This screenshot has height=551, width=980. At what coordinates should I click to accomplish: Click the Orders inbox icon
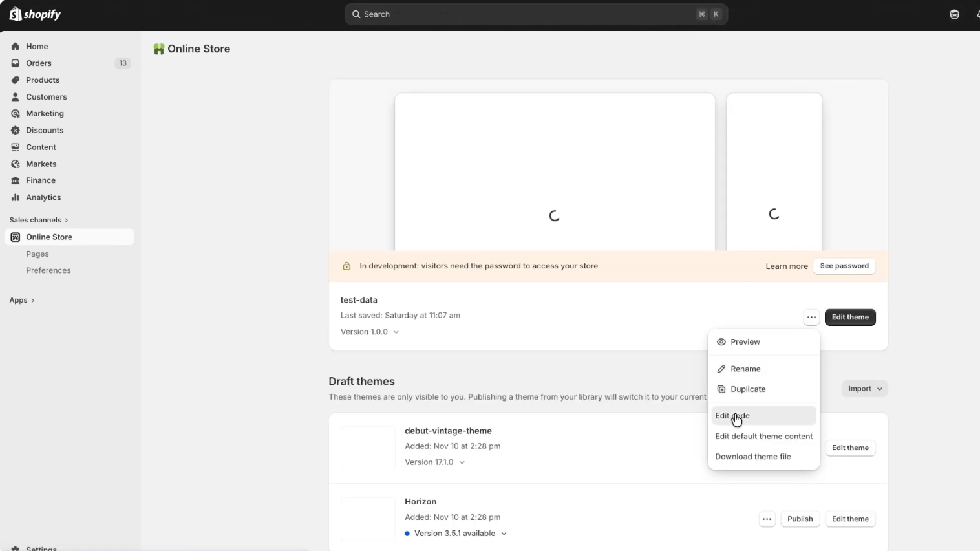[16, 63]
